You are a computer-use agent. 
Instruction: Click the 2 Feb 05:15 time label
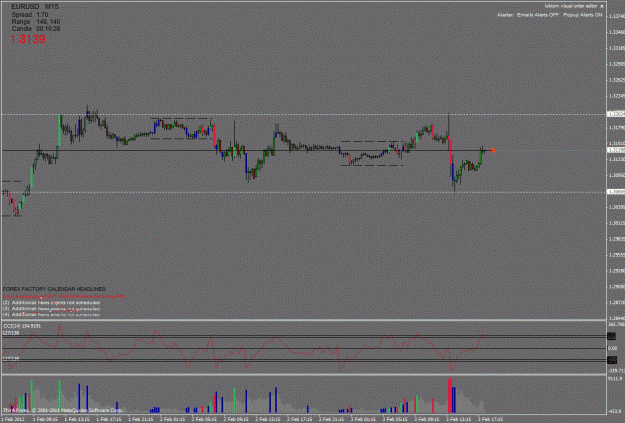point(204,419)
